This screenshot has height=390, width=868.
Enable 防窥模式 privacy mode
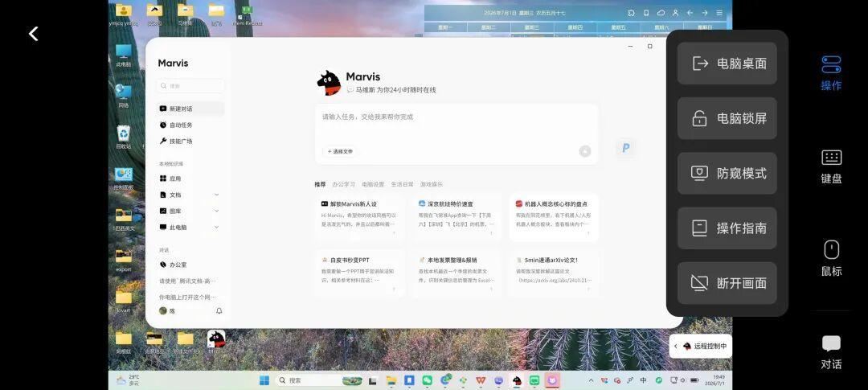[x=727, y=174]
